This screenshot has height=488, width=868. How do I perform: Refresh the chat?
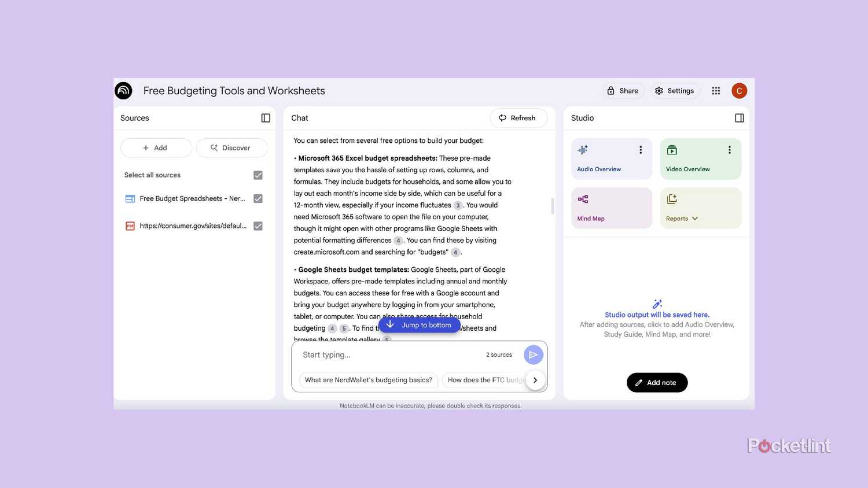[518, 118]
